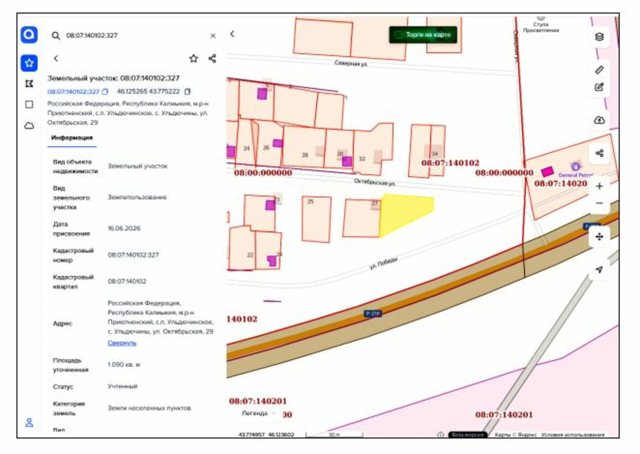
Task: Zoom in the map with plus
Action: (x=599, y=187)
